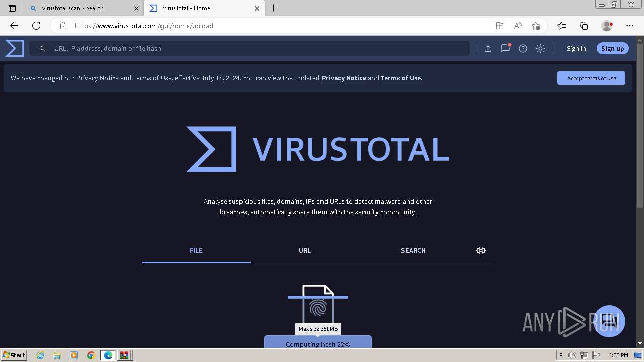Open the notifications chat icon
This screenshot has height=362, width=644.
505,48
